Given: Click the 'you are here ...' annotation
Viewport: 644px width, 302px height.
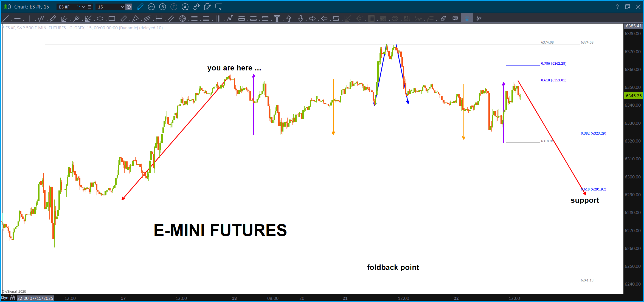Looking at the screenshot, I should pyautogui.click(x=234, y=68).
